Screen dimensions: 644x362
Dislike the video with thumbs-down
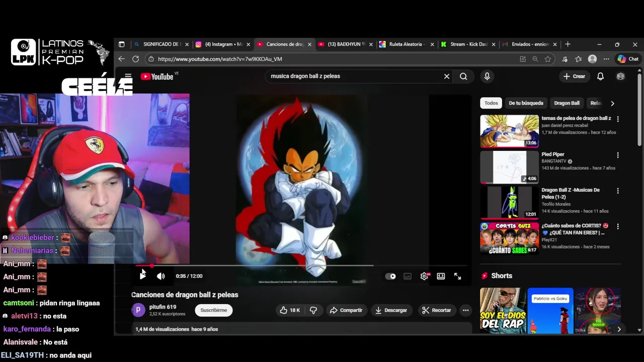(x=313, y=310)
